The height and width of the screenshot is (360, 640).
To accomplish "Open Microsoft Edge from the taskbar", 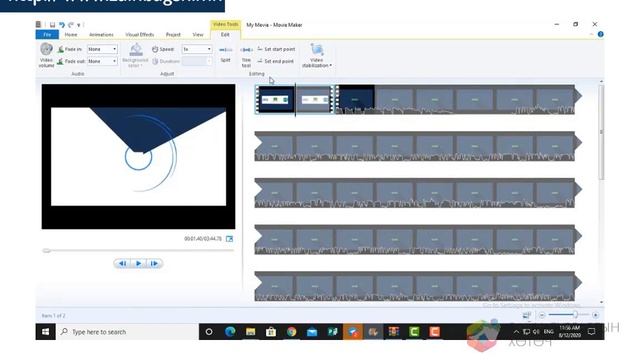I will (x=230, y=332).
